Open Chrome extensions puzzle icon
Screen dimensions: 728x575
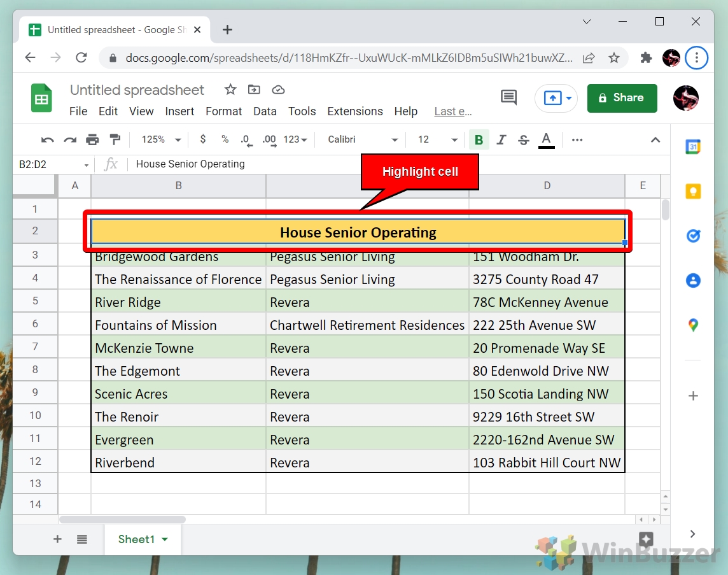pyautogui.click(x=646, y=58)
